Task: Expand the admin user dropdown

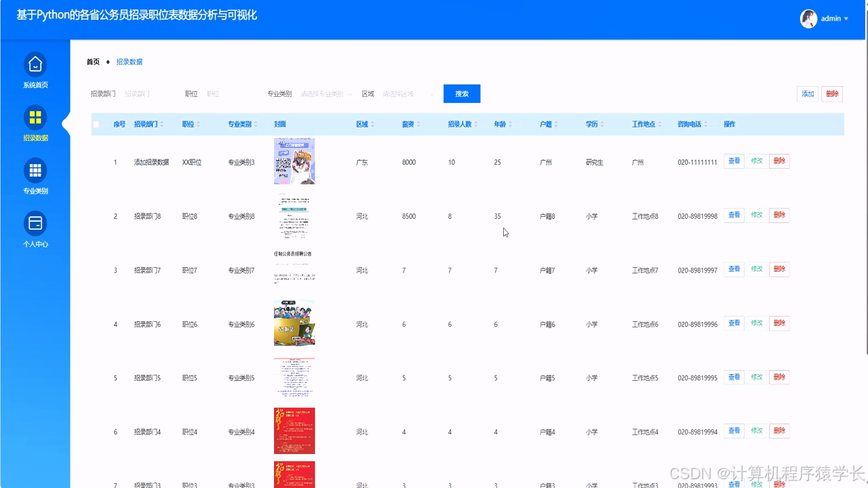Action: [846, 19]
